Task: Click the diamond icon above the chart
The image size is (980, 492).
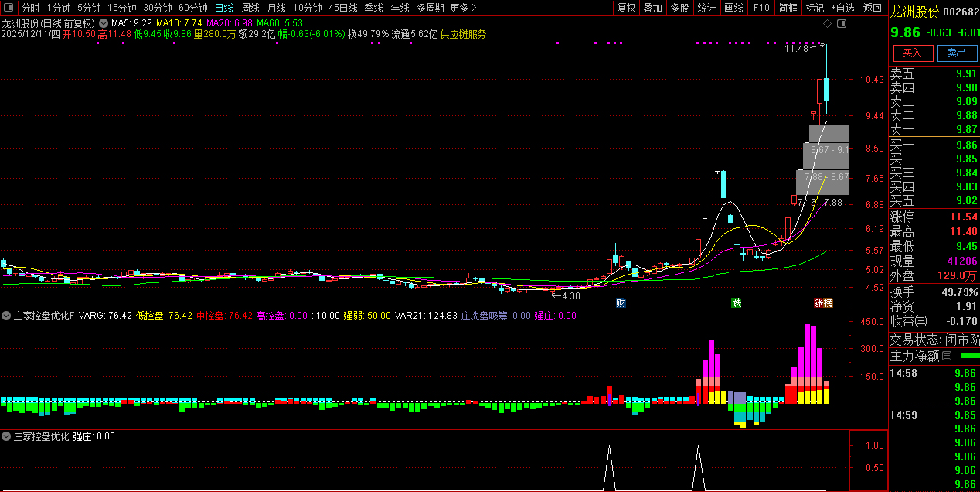Action: [x=827, y=24]
